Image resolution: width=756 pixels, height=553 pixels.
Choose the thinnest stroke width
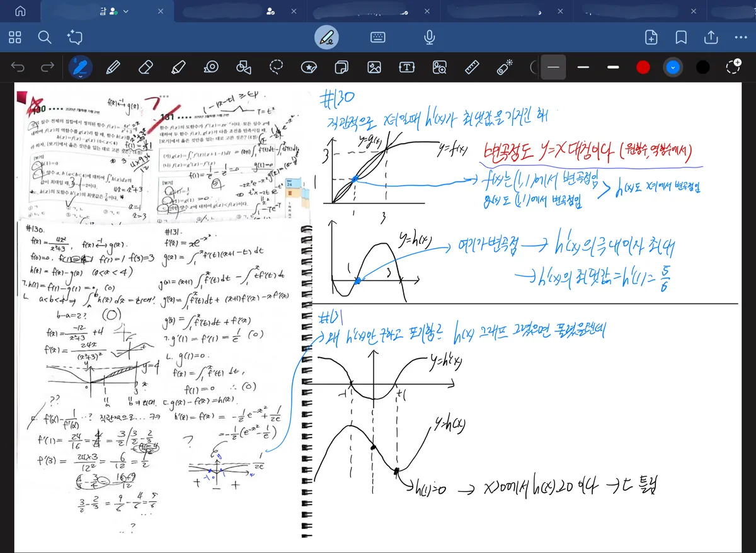click(x=554, y=67)
